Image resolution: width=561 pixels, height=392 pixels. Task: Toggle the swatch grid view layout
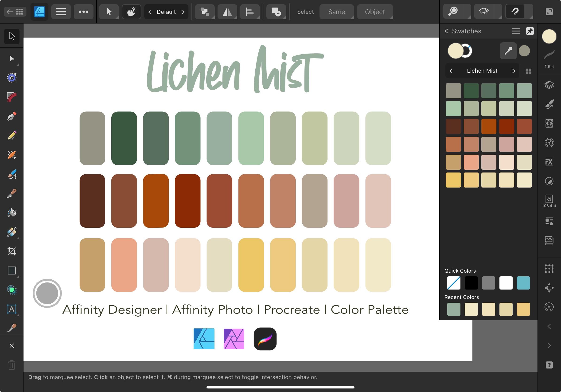[529, 71]
